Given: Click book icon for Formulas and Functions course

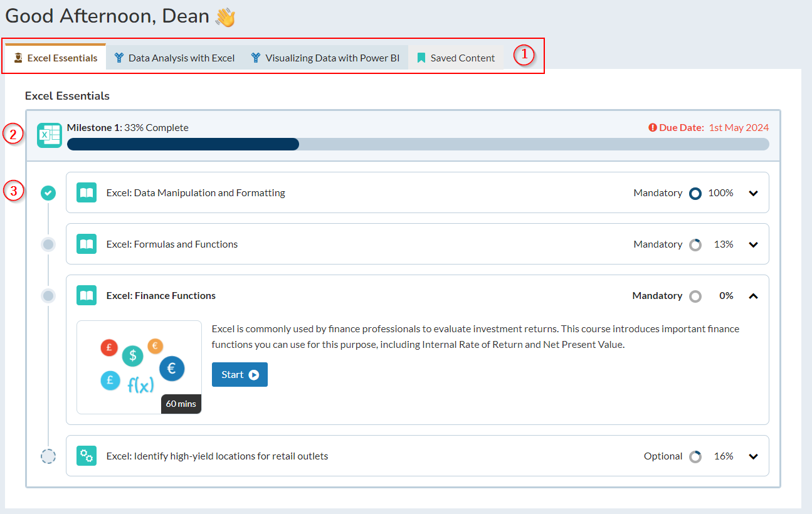Looking at the screenshot, I should click(87, 244).
